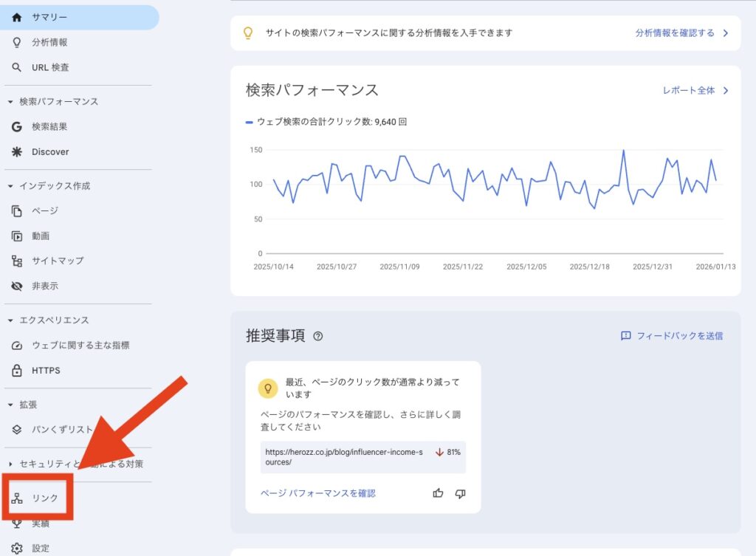Select the サマリー home icon in the sidebar

tap(17, 16)
